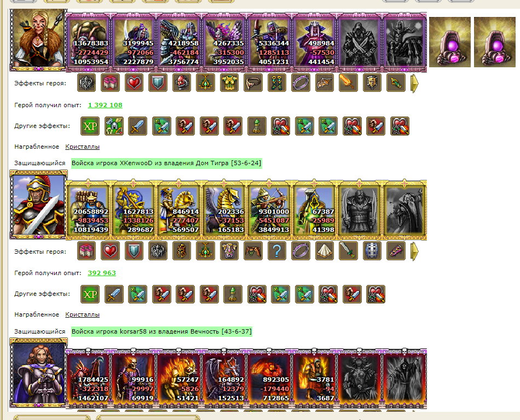The width and height of the screenshot is (520, 420).
Task: Select the green boots hero effect icon
Action: (276, 83)
